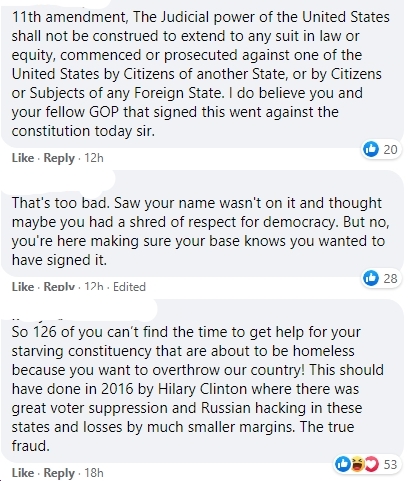Reply to the "That's too bad" comment
This screenshot has width=408, height=481.
tap(59, 287)
